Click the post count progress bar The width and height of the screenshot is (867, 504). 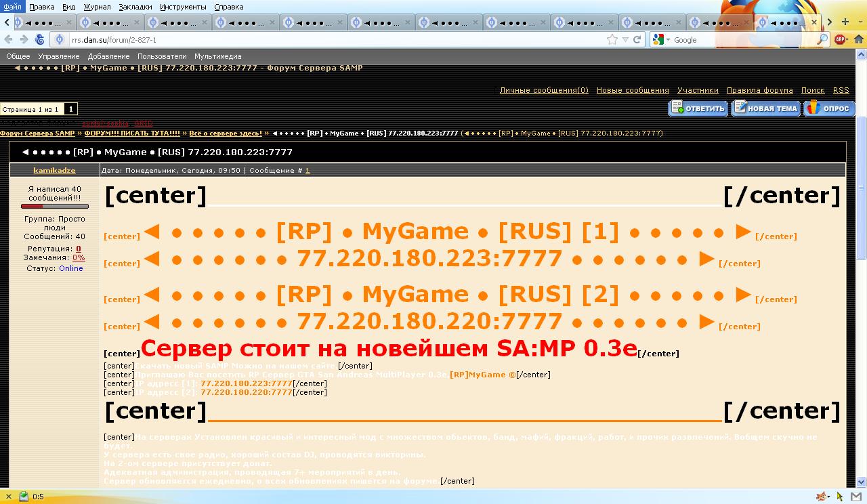(x=55, y=207)
